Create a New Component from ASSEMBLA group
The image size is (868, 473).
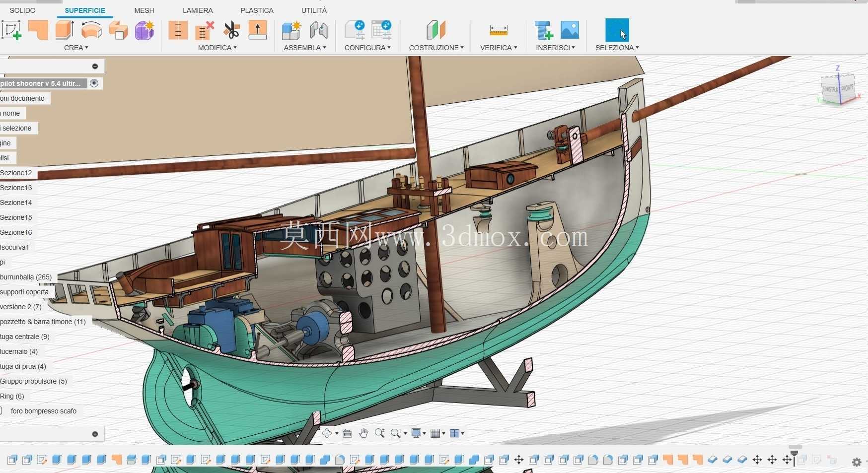(x=291, y=30)
